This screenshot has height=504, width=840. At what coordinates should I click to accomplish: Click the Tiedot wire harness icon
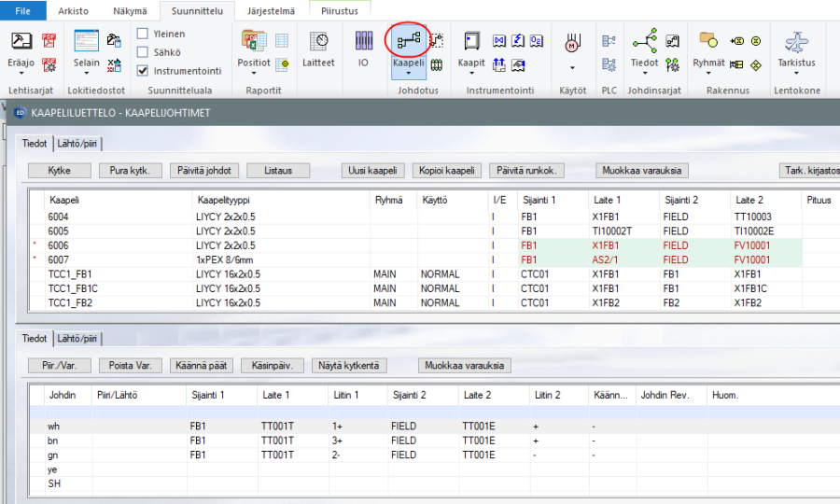tap(644, 42)
